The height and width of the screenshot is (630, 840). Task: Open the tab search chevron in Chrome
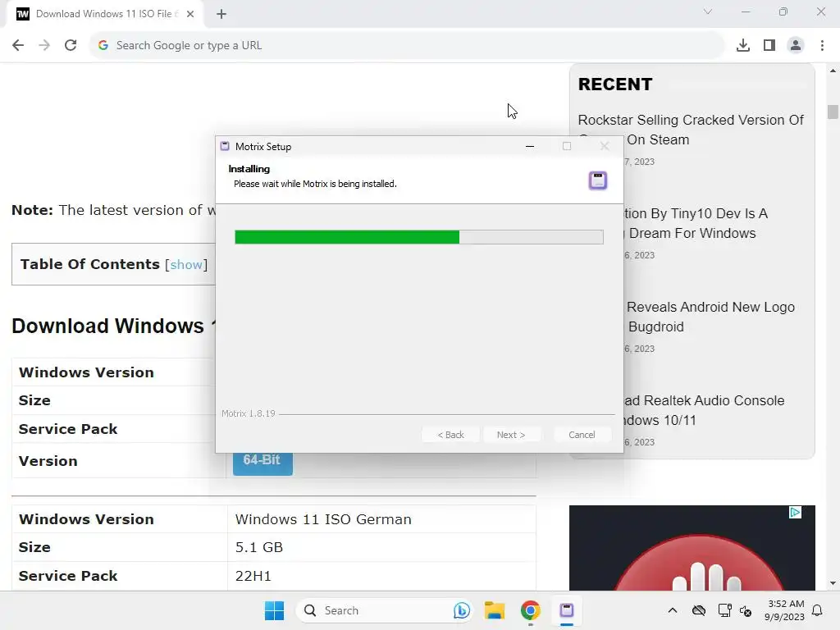[708, 11]
